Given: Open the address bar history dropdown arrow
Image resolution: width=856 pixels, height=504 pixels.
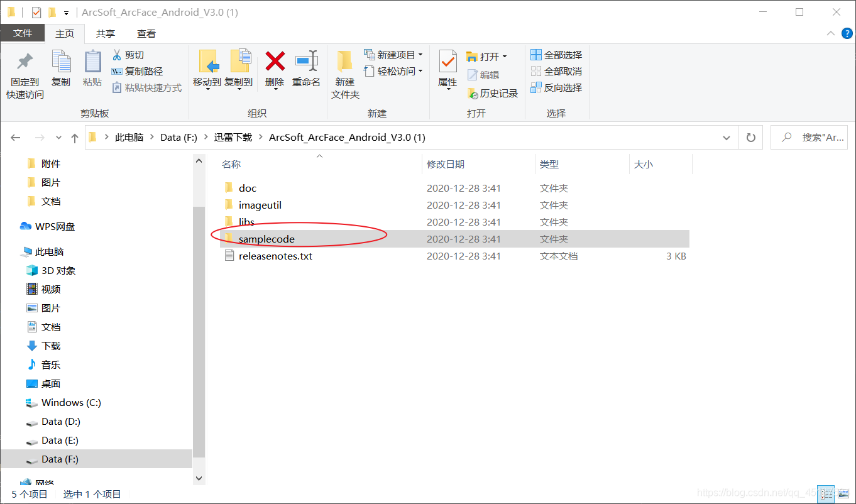Looking at the screenshot, I should click(x=727, y=138).
